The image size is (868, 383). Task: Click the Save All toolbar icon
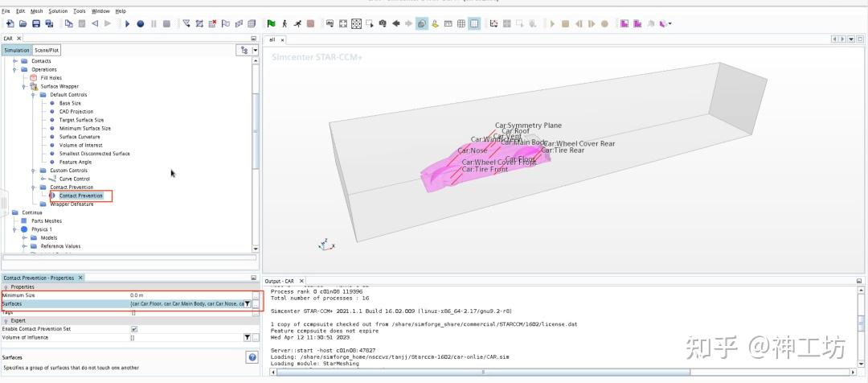click(49, 23)
